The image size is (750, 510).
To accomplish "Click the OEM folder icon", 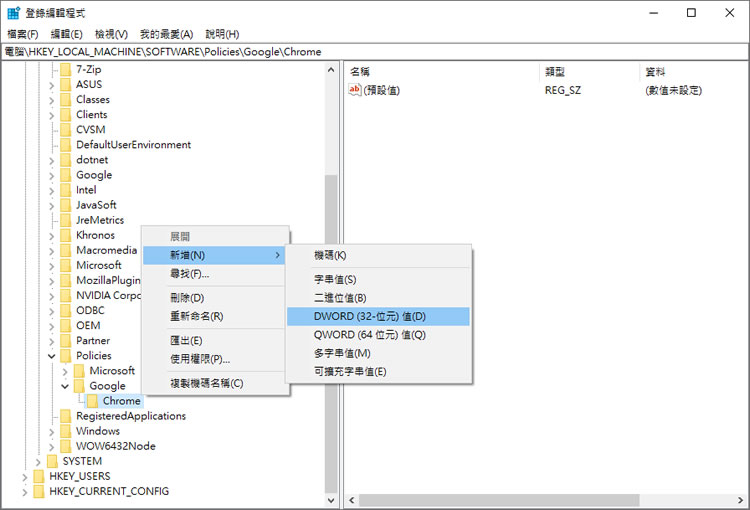I will 66,326.
